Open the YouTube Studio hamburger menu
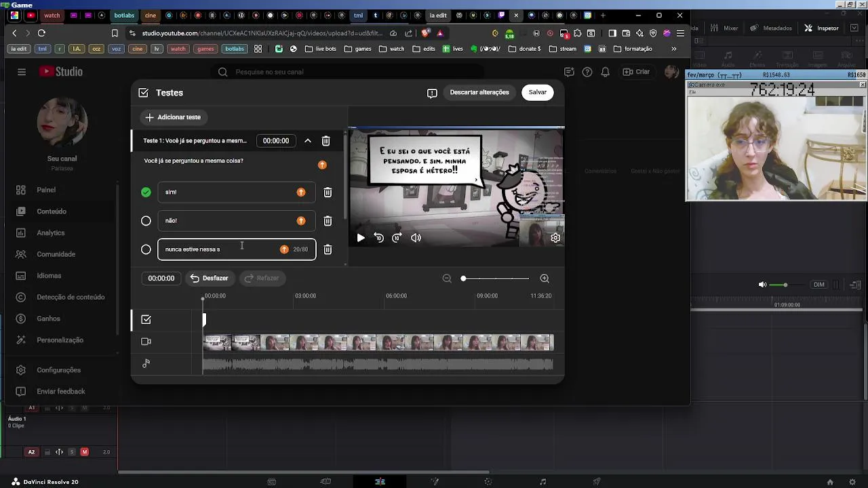This screenshot has height=488, width=868. tap(22, 72)
